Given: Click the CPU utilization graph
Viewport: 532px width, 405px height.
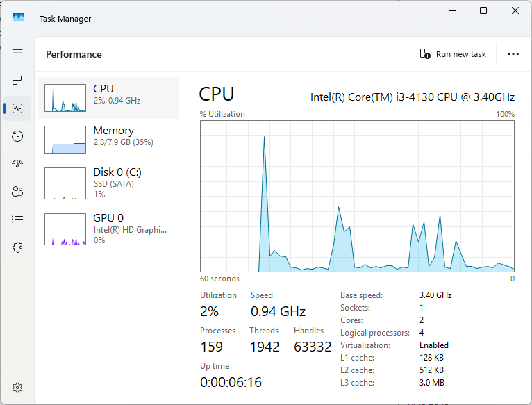Looking at the screenshot, I should [357, 196].
